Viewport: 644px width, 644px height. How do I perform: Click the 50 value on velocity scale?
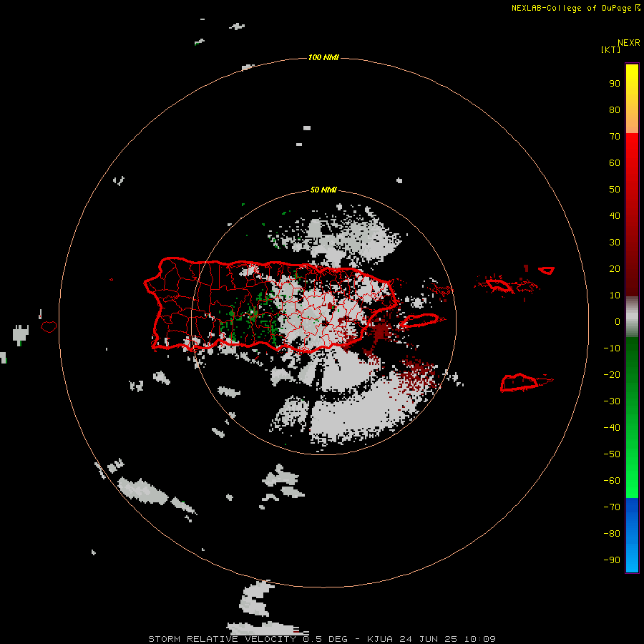point(615,190)
